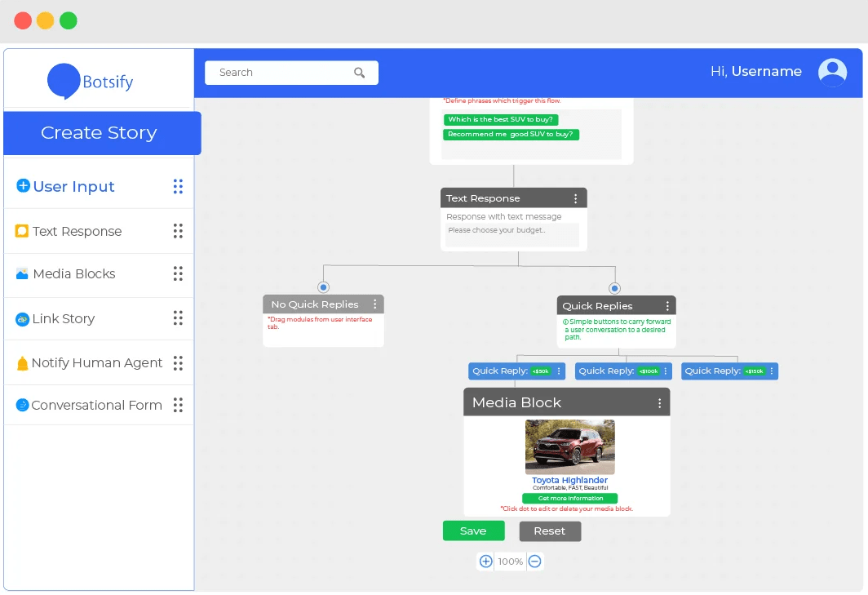Open the Media Block three-dot menu
The image size is (868, 595).
(x=659, y=403)
